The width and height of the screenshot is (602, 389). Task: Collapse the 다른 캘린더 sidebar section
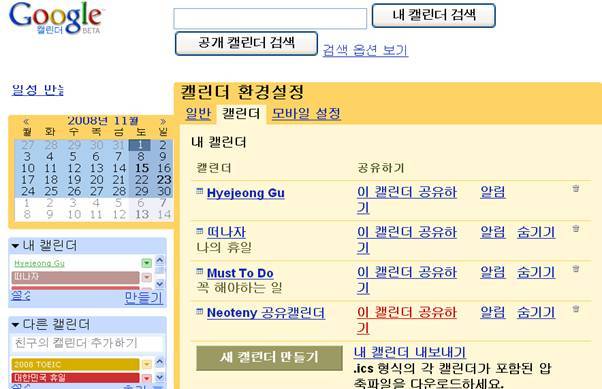point(15,325)
